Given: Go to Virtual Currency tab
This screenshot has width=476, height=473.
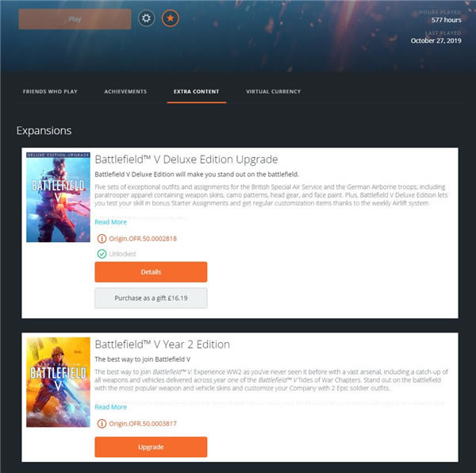Looking at the screenshot, I should tap(273, 92).
